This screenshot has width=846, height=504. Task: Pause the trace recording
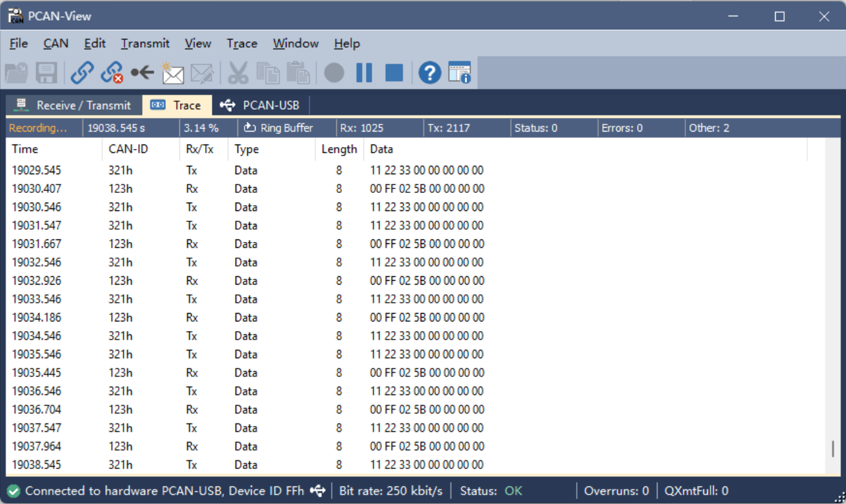pos(364,73)
